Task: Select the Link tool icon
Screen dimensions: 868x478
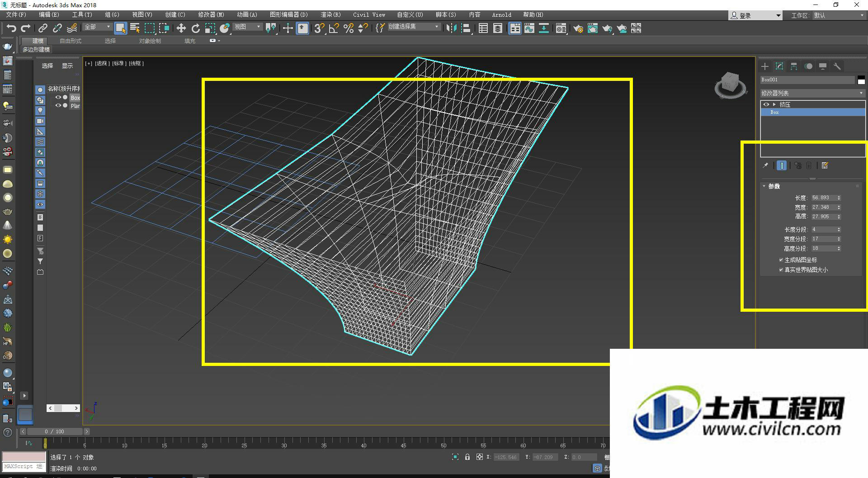Action: 43,28
